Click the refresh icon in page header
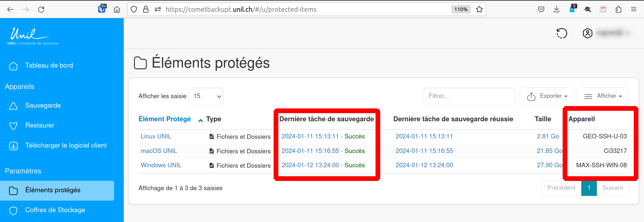The height and width of the screenshot is (222, 644). (562, 33)
